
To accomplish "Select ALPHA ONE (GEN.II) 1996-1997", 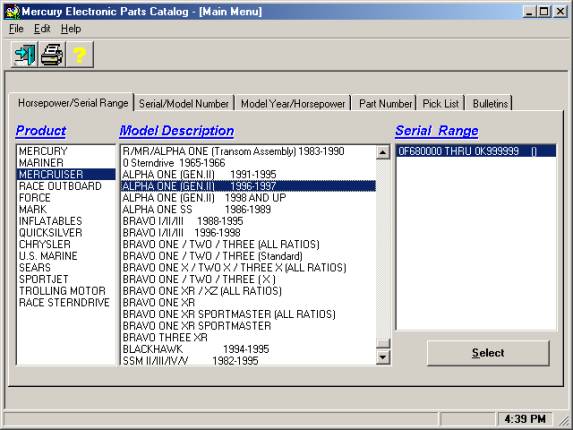I will click(248, 186).
